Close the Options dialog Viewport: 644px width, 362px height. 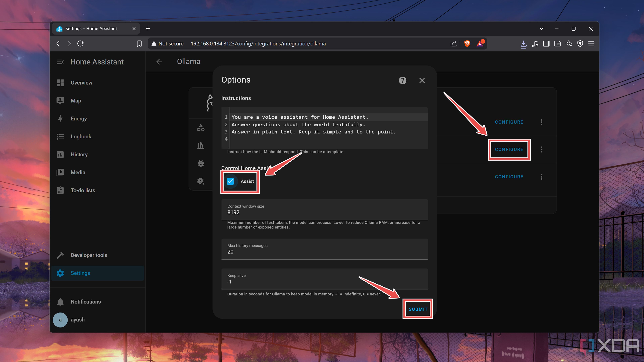(x=422, y=80)
